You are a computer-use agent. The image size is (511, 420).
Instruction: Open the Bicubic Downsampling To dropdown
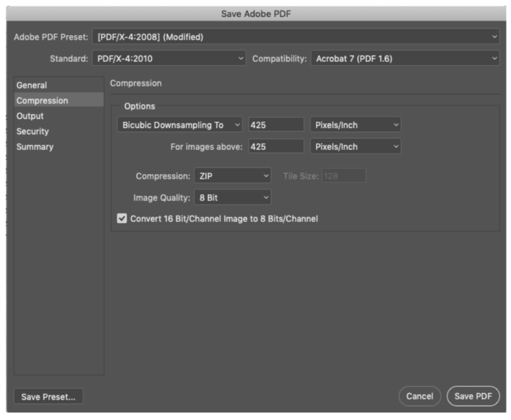[180, 124]
